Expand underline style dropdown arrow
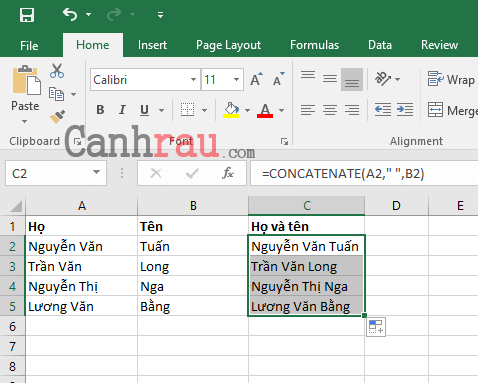 tap(161, 110)
